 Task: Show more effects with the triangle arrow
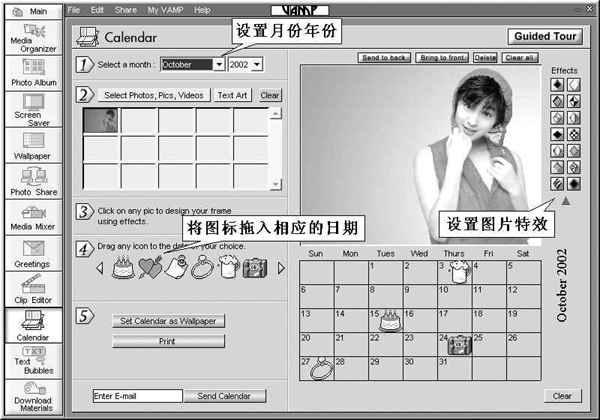click(566, 201)
